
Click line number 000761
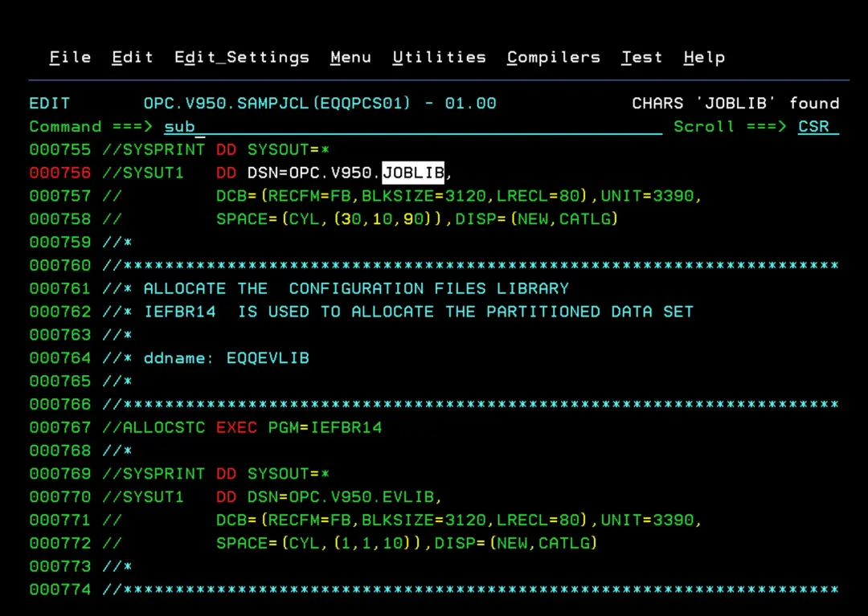59,288
